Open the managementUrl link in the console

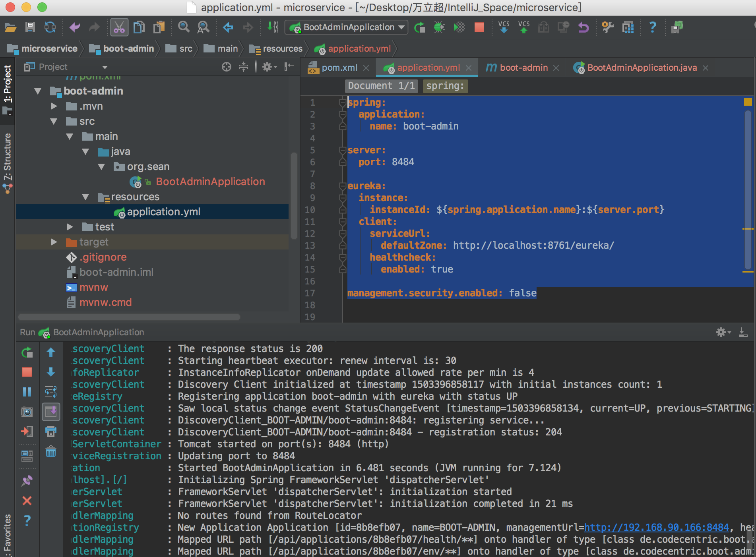click(x=656, y=527)
